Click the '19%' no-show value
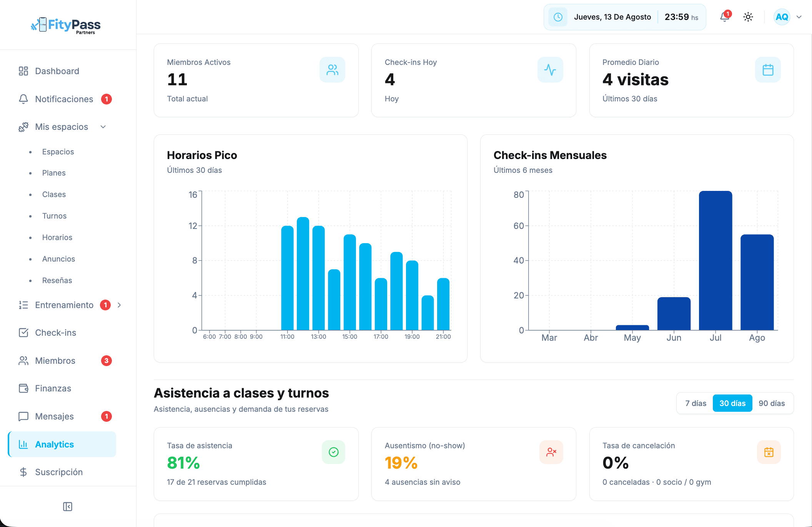The image size is (812, 527). click(x=401, y=463)
